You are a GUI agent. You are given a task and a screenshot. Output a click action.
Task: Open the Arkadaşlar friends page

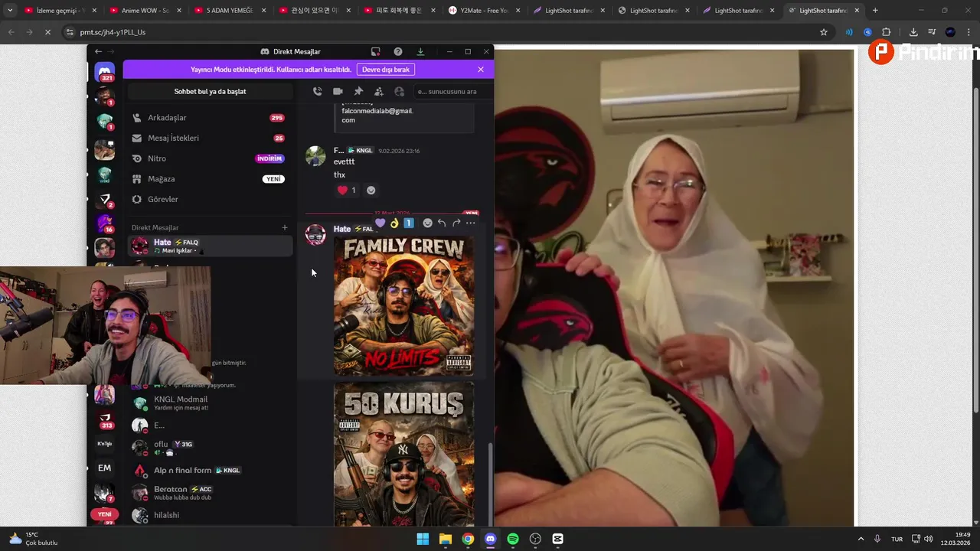coord(210,118)
